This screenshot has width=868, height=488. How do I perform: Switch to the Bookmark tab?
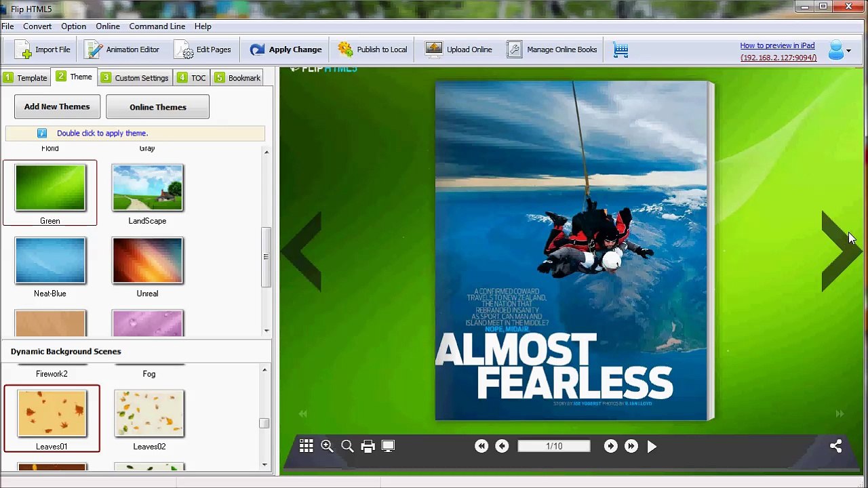[x=237, y=78]
